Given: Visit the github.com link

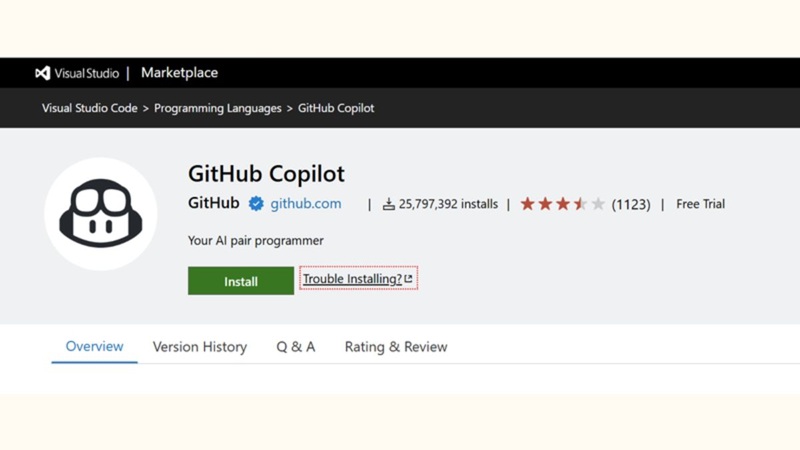Looking at the screenshot, I should pos(306,204).
